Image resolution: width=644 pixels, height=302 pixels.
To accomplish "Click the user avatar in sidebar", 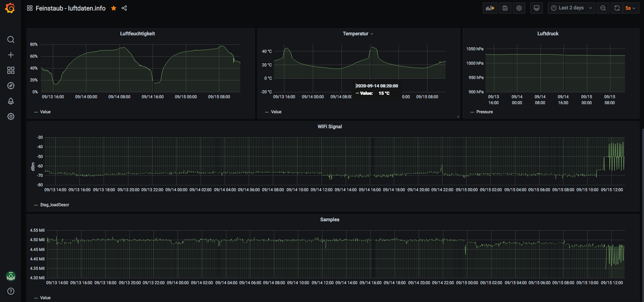I will (x=11, y=276).
